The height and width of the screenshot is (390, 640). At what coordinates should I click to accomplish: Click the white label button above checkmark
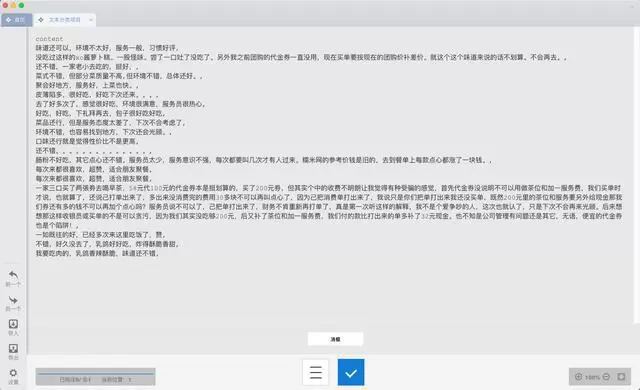click(335, 339)
